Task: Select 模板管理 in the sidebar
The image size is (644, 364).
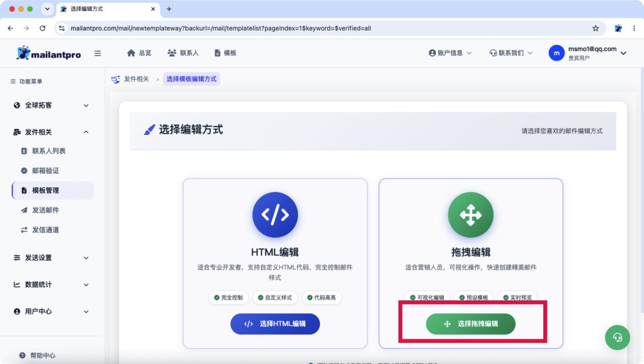Action: click(x=52, y=190)
